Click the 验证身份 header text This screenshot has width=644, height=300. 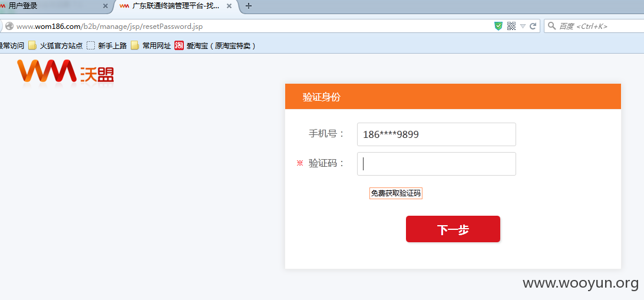click(x=322, y=97)
